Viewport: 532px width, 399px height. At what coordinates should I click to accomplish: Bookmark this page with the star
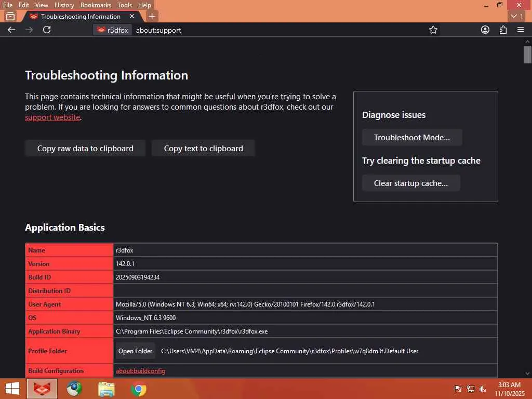pos(433,30)
